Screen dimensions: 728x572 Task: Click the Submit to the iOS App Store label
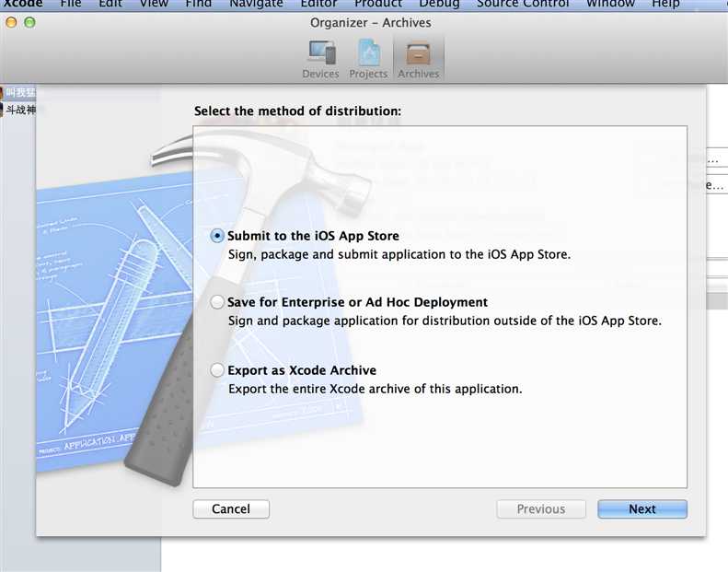[314, 236]
